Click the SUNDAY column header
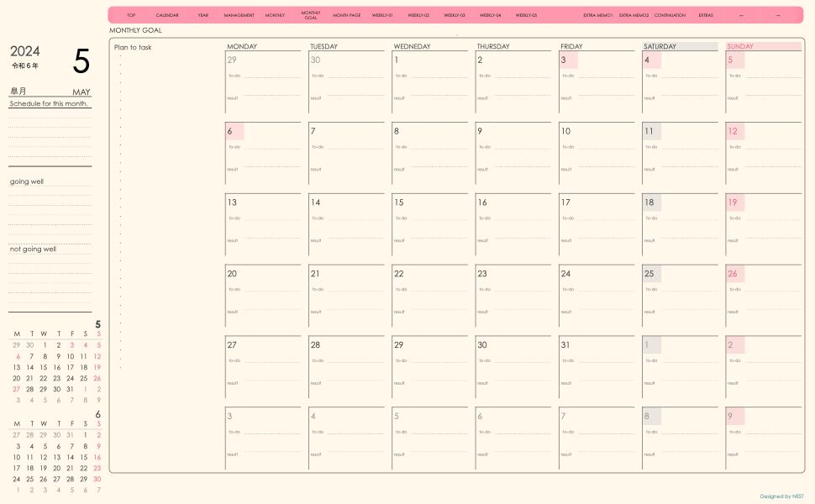The image size is (815, 504). pos(739,46)
